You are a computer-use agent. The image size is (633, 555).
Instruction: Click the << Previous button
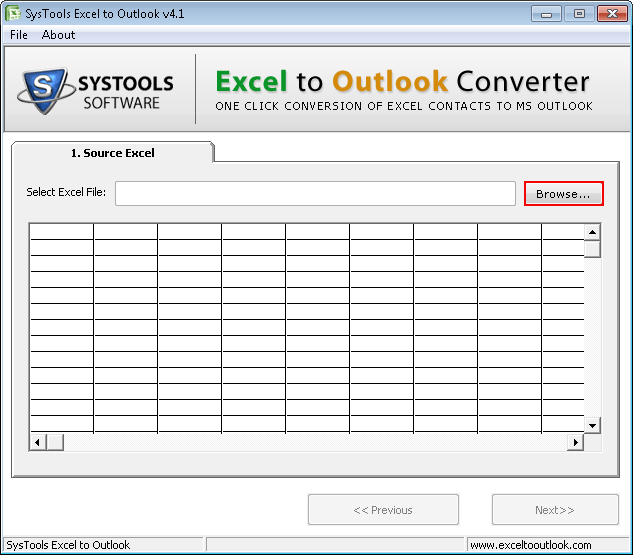pyautogui.click(x=383, y=510)
